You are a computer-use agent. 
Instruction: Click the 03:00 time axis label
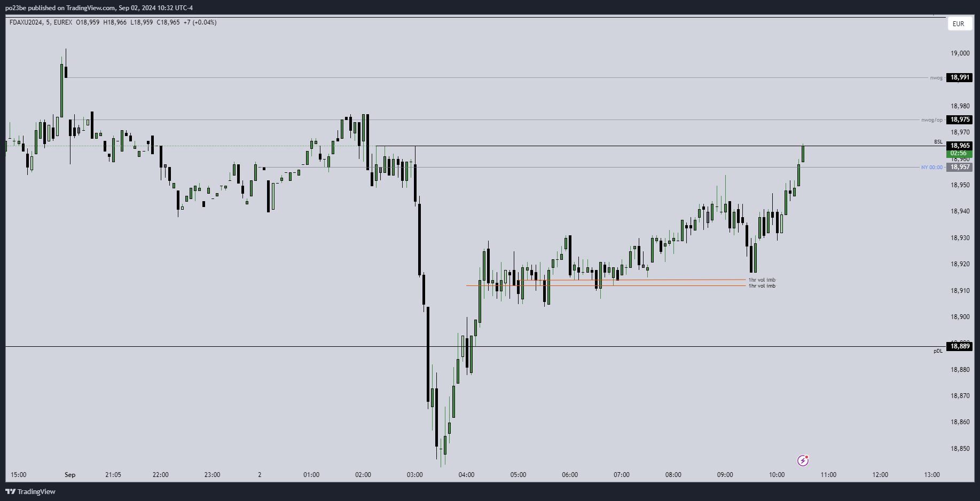tap(414, 475)
